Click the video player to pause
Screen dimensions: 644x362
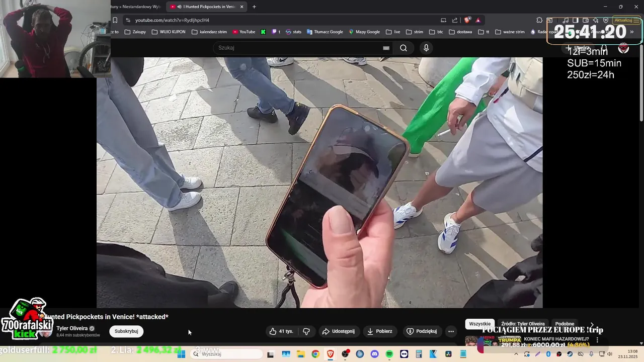(319, 182)
